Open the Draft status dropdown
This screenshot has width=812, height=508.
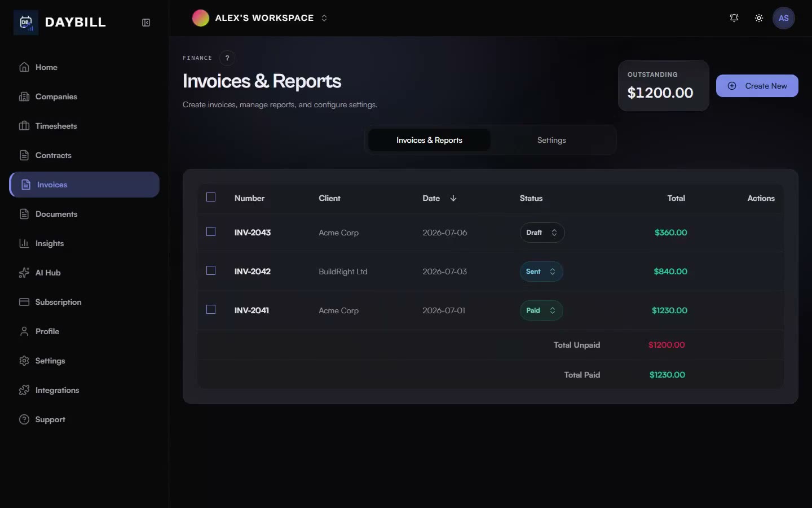(542, 233)
